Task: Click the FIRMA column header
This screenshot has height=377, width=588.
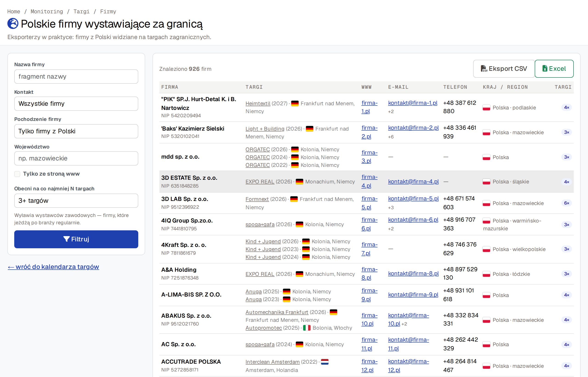Action: pos(170,87)
